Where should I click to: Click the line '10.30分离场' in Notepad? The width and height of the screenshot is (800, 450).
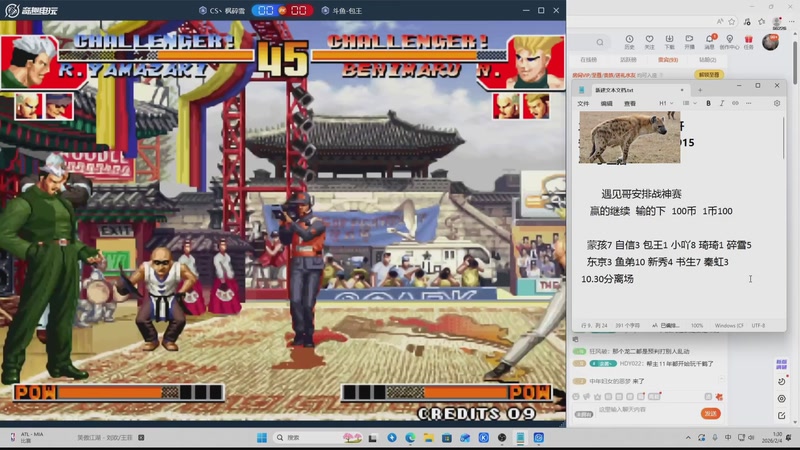(607, 279)
